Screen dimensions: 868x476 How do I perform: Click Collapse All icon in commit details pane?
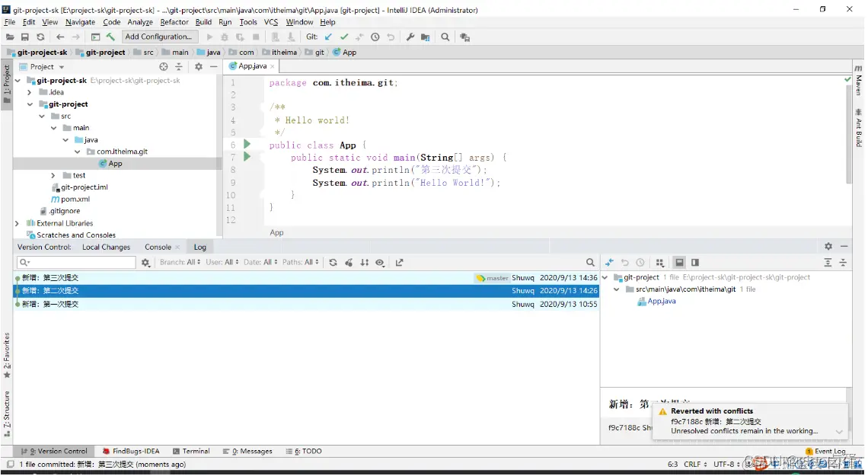843,263
